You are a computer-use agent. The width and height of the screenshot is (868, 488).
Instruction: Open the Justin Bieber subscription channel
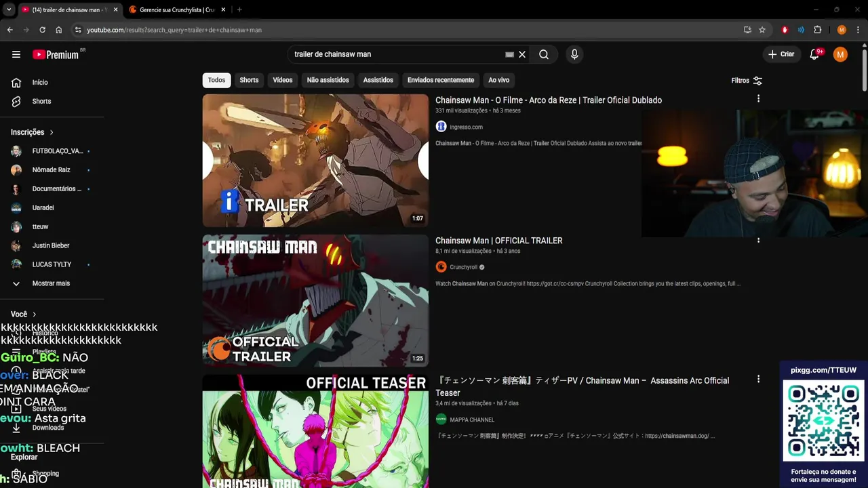(x=52, y=245)
